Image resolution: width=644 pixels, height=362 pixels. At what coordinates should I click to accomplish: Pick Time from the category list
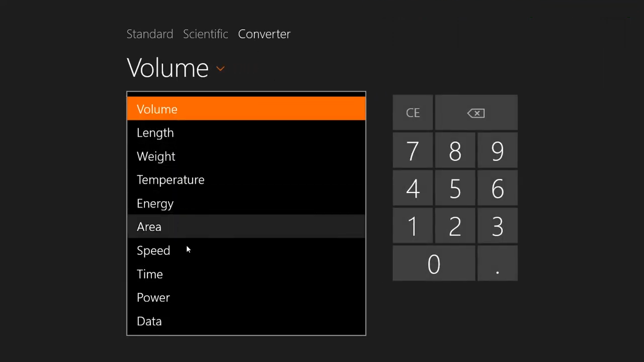(x=150, y=274)
